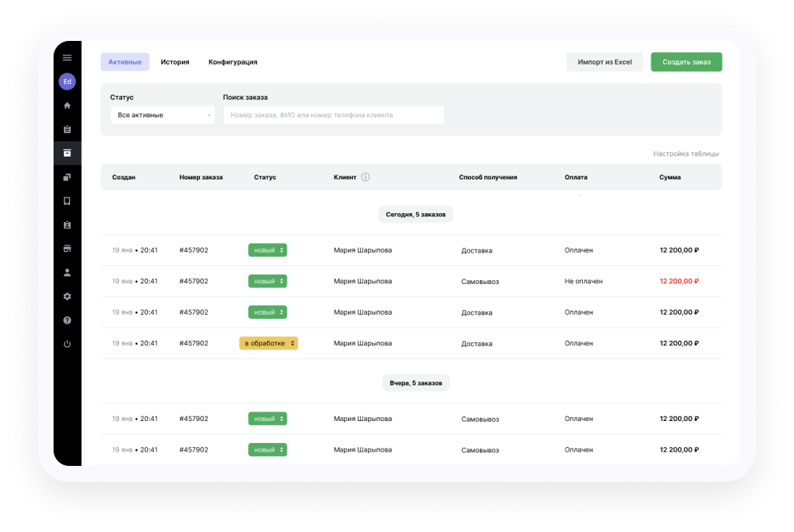Click the Статус column header in the table
794x532 pixels.
265,177
